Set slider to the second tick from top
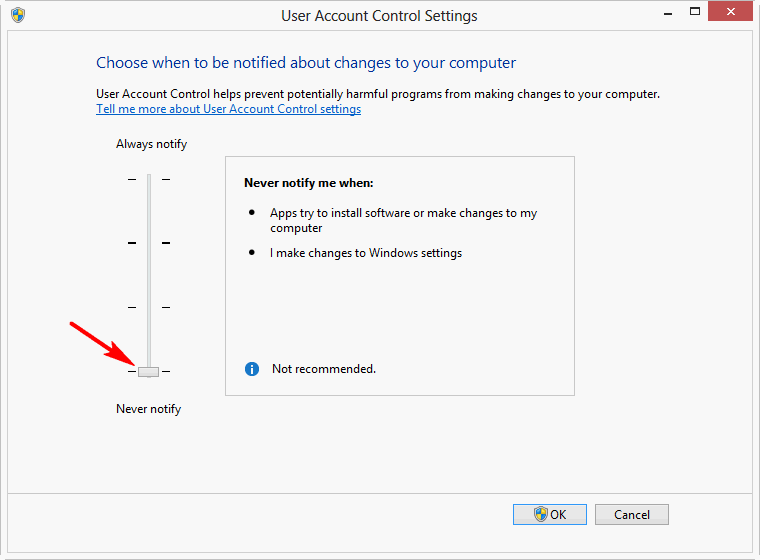Image resolution: width=760 pixels, height=560 pixels. (x=149, y=243)
